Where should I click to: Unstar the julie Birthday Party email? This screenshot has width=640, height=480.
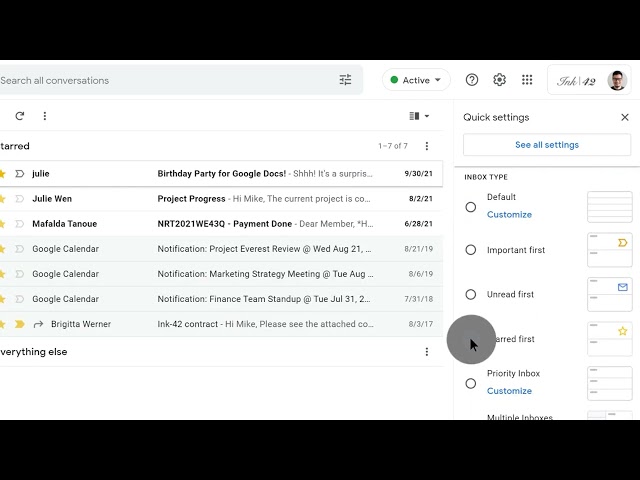click(2, 174)
